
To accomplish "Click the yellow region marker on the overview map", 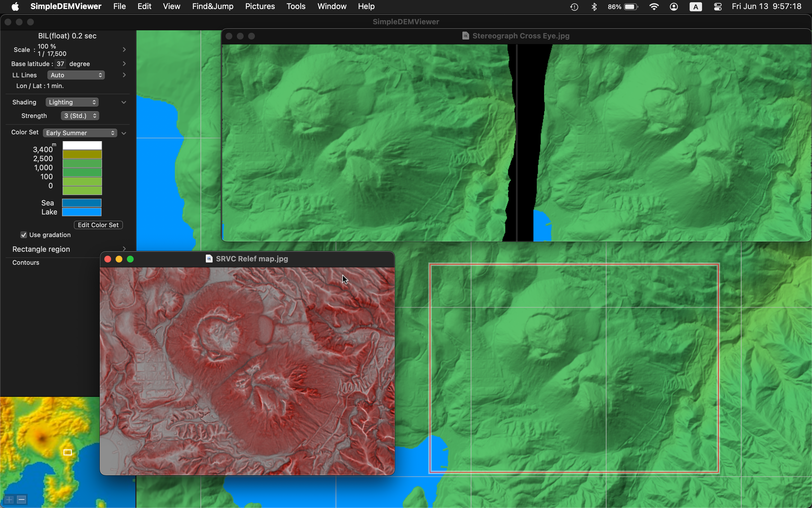I will pyautogui.click(x=68, y=452).
